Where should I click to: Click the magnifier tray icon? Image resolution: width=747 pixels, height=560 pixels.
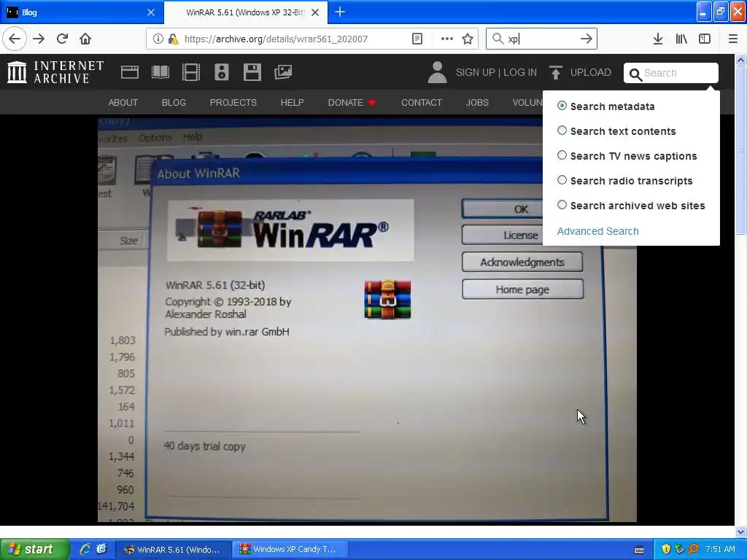coord(693,550)
